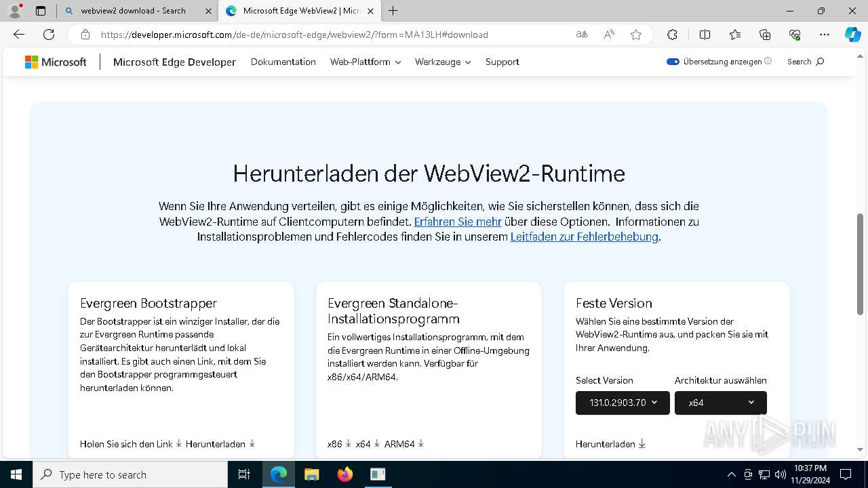Close the webview2 download search tab
This screenshot has width=868, height=488.
click(208, 11)
